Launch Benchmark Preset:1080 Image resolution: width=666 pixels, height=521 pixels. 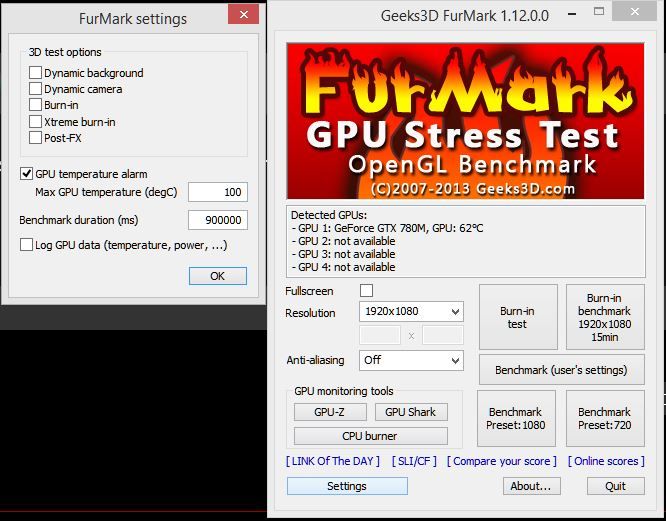pos(516,419)
